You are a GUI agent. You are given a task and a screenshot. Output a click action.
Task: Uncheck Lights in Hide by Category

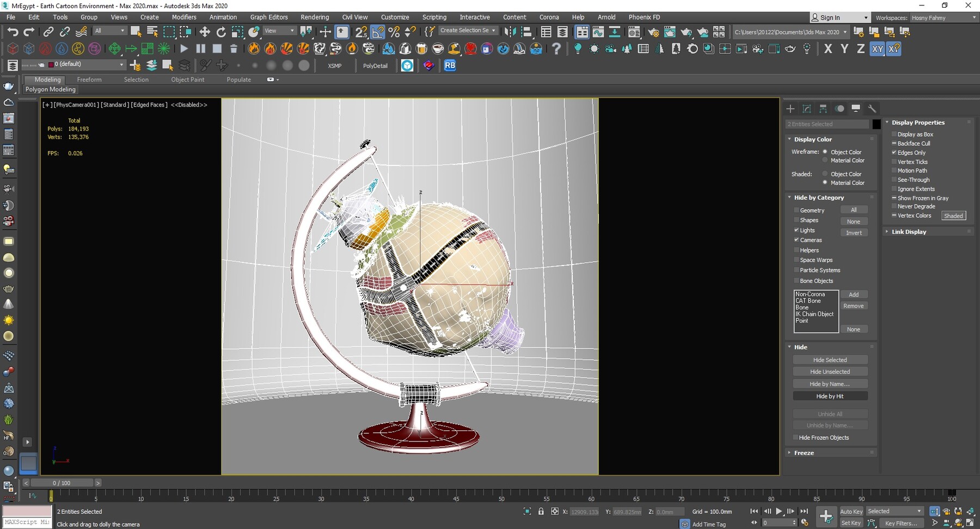[x=797, y=230]
